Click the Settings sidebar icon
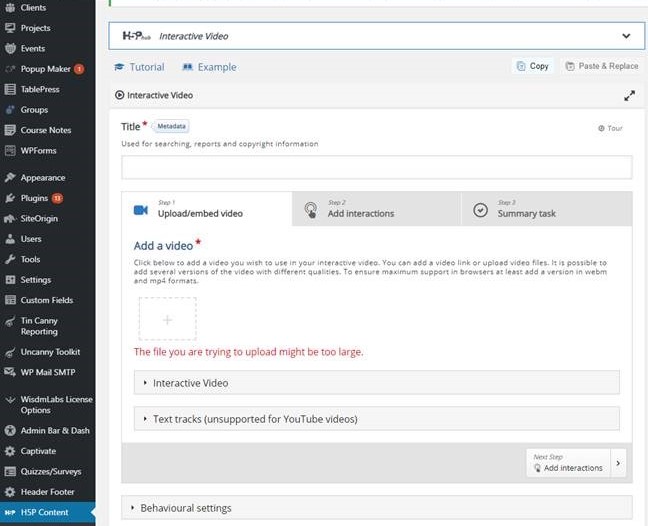The height and width of the screenshot is (526, 648). [10, 280]
